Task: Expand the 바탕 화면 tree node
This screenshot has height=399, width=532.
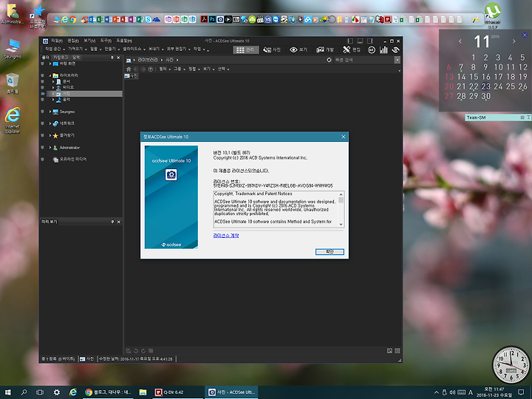Action: pos(50,64)
